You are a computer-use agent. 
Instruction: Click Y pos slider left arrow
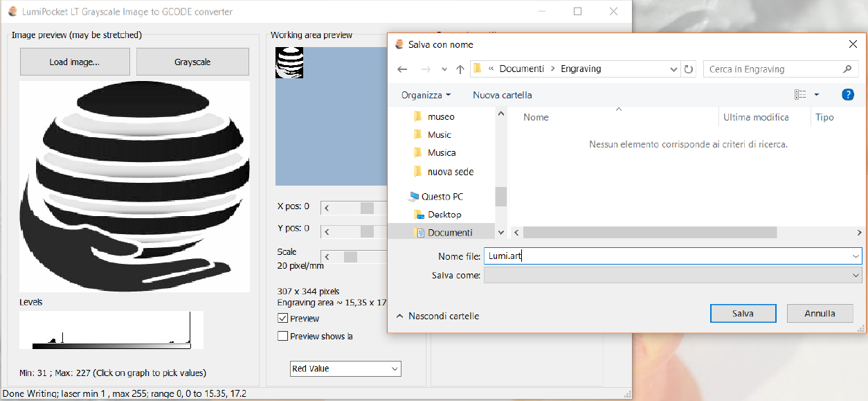coord(327,231)
